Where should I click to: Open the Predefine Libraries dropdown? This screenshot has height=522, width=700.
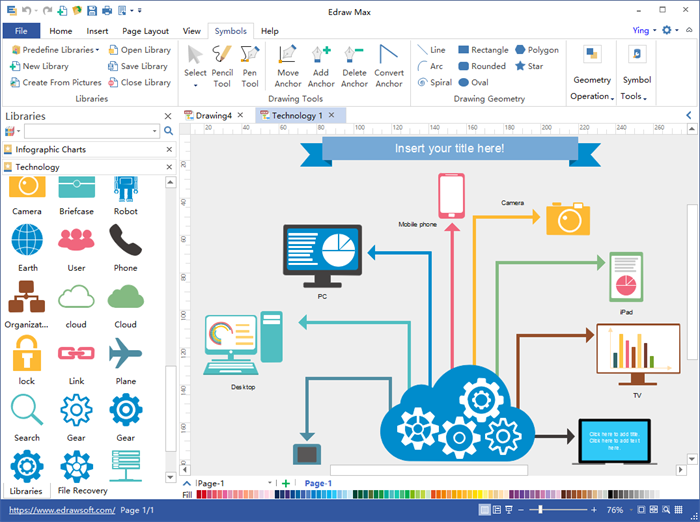55,50
